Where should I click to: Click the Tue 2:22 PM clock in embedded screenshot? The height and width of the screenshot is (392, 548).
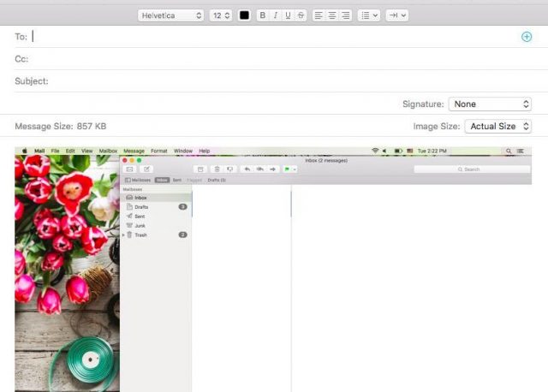[x=432, y=151]
